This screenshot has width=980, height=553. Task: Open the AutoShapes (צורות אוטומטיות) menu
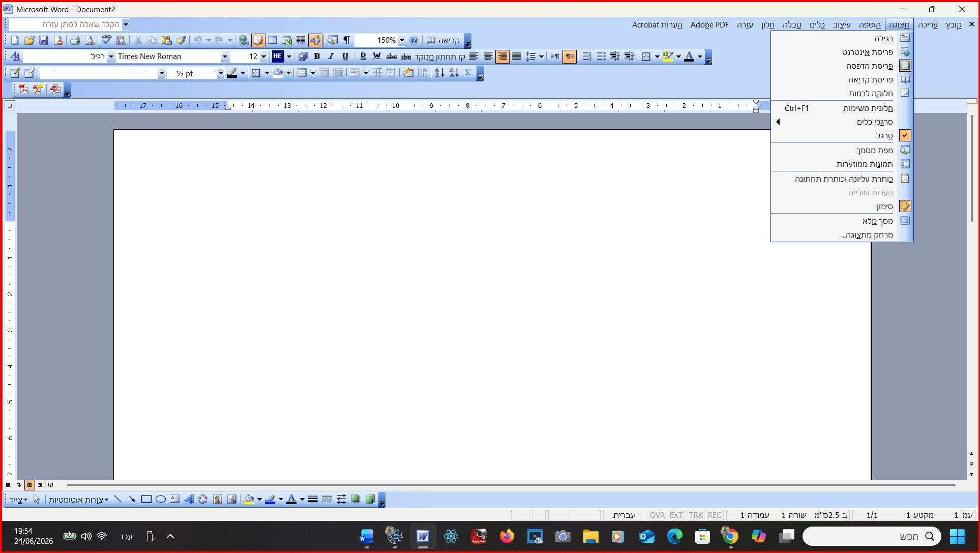(x=78, y=500)
